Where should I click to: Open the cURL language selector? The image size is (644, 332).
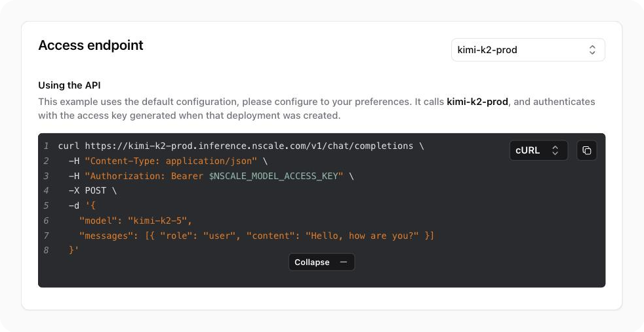538,150
